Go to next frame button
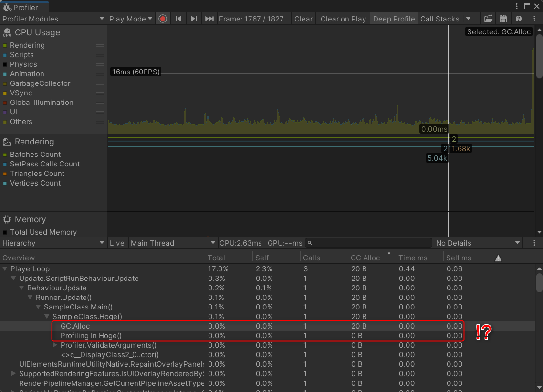 click(194, 19)
